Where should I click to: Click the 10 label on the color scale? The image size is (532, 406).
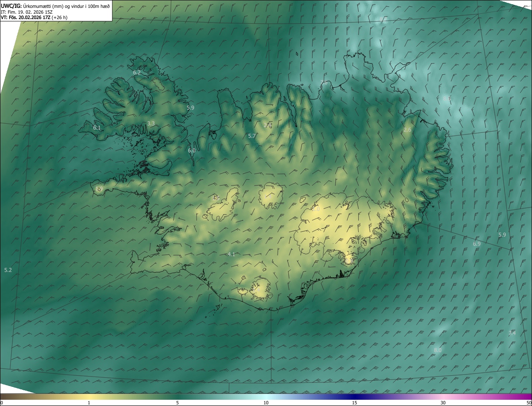266,403
